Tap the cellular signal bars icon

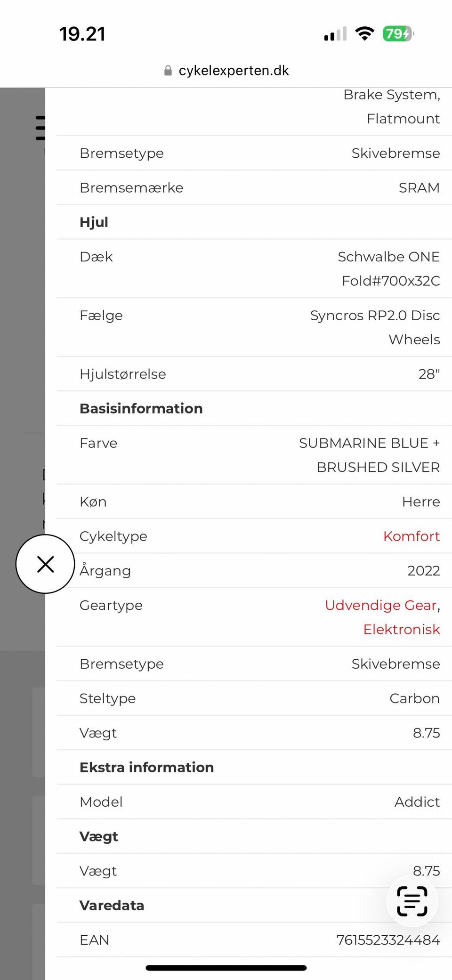click(x=335, y=34)
